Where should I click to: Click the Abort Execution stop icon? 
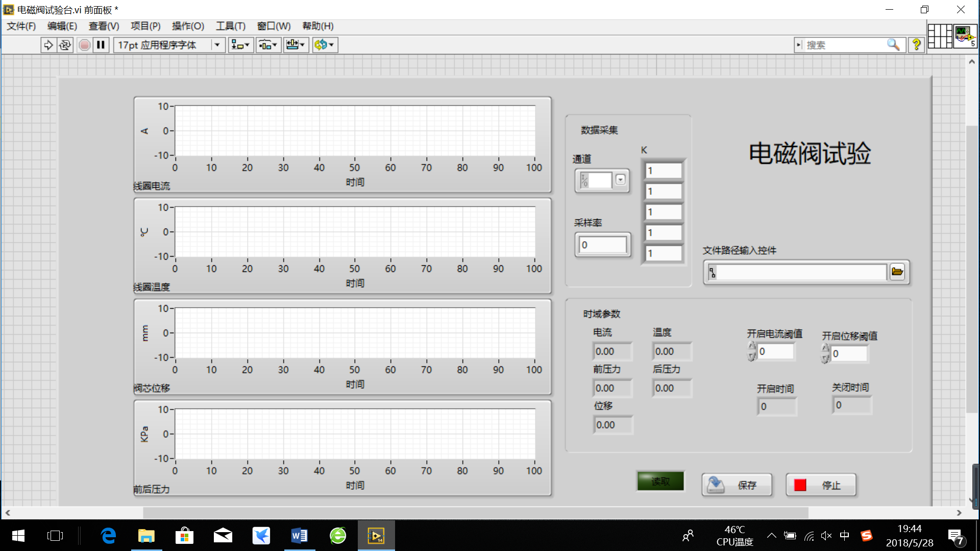point(85,45)
